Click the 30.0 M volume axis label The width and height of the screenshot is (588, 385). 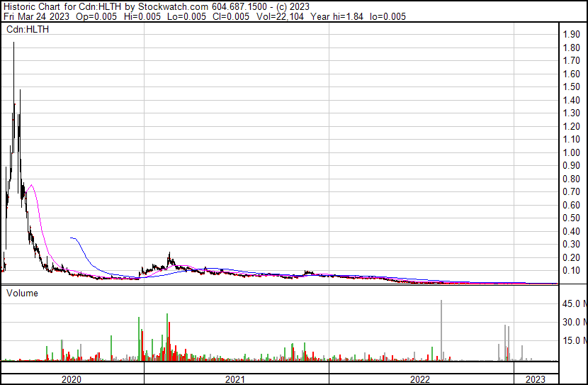572,322
